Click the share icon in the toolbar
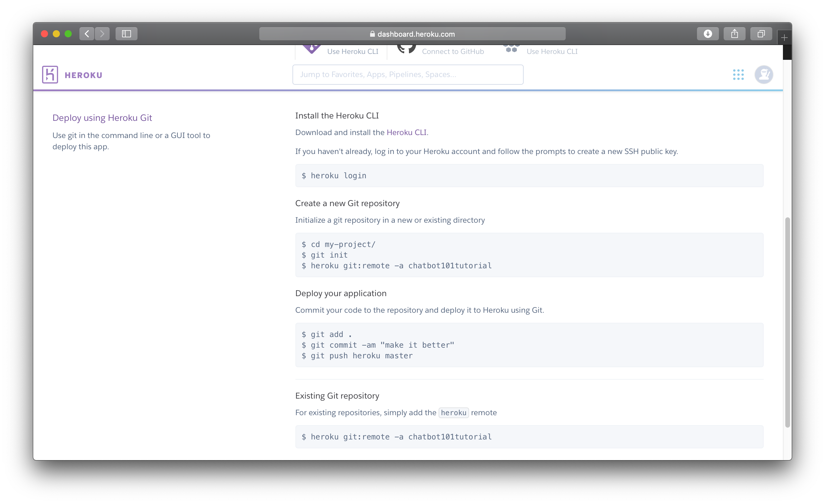The width and height of the screenshot is (825, 504). click(x=735, y=33)
